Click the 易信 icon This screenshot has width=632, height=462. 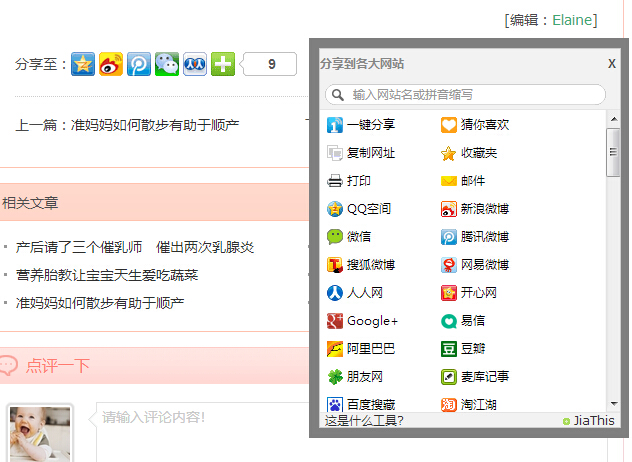449,321
